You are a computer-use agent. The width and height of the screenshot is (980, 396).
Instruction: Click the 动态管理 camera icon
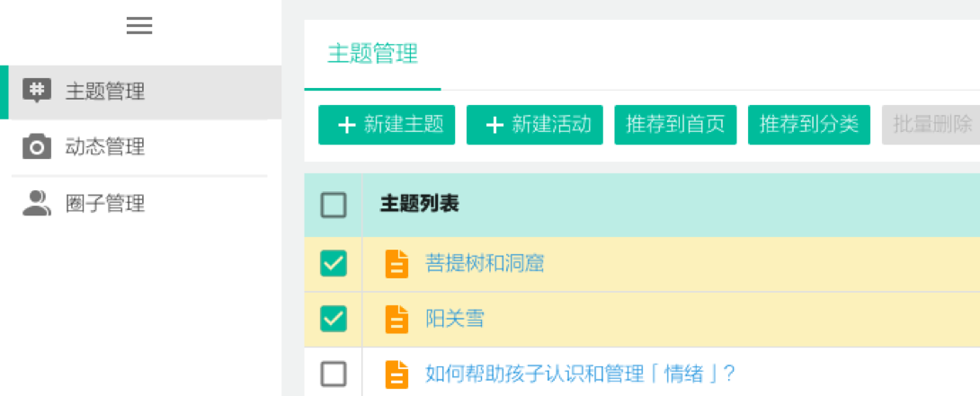click(37, 146)
